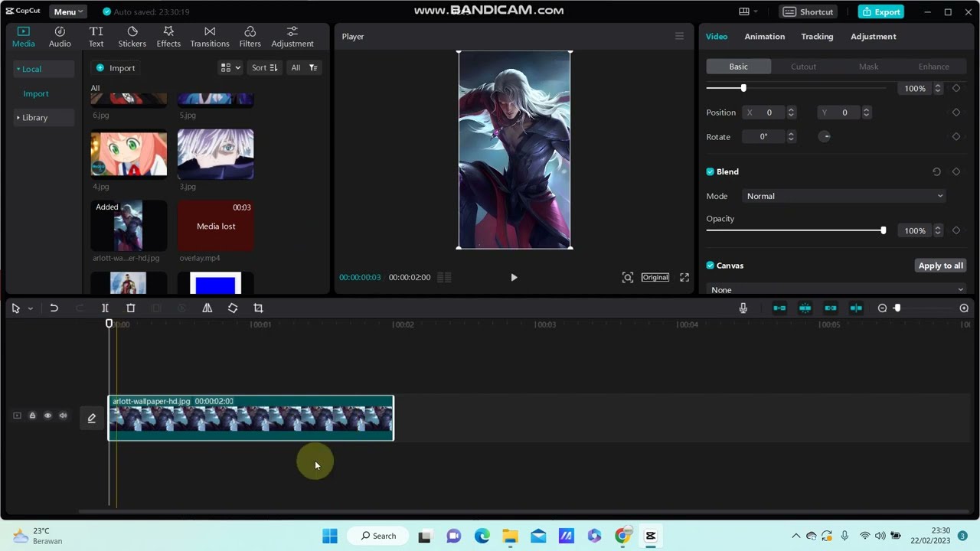This screenshot has height=551, width=980.
Task: Click the Import button in media panel
Action: tap(116, 68)
